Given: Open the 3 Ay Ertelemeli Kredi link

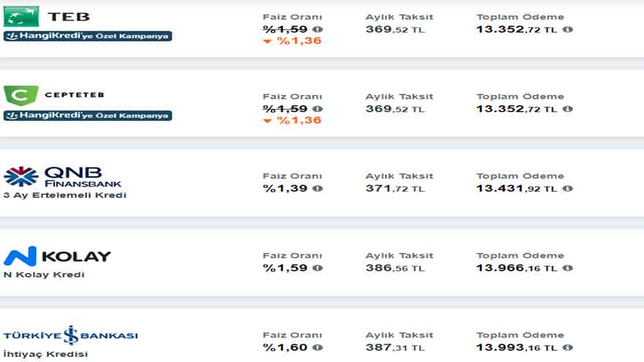Looking at the screenshot, I should [65, 195].
